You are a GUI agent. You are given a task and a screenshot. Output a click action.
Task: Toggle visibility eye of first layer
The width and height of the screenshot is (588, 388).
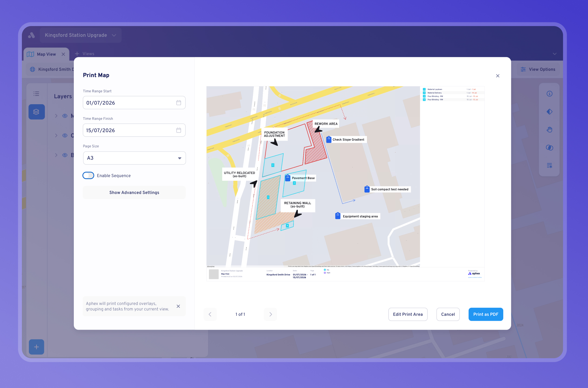tap(65, 116)
